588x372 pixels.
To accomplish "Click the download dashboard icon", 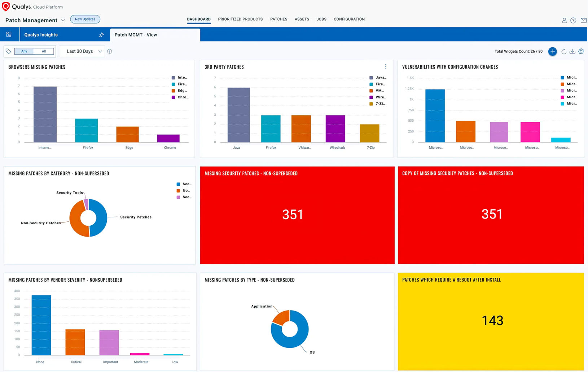I will pyautogui.click(x=572, y=52).
